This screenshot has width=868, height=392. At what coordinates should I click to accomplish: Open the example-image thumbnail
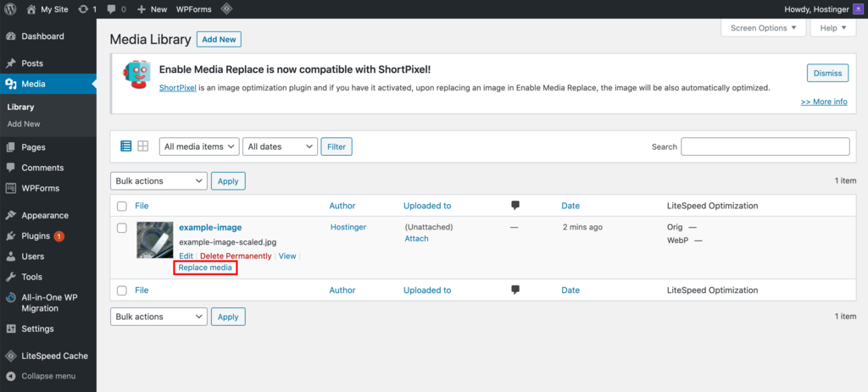(155, 240)
